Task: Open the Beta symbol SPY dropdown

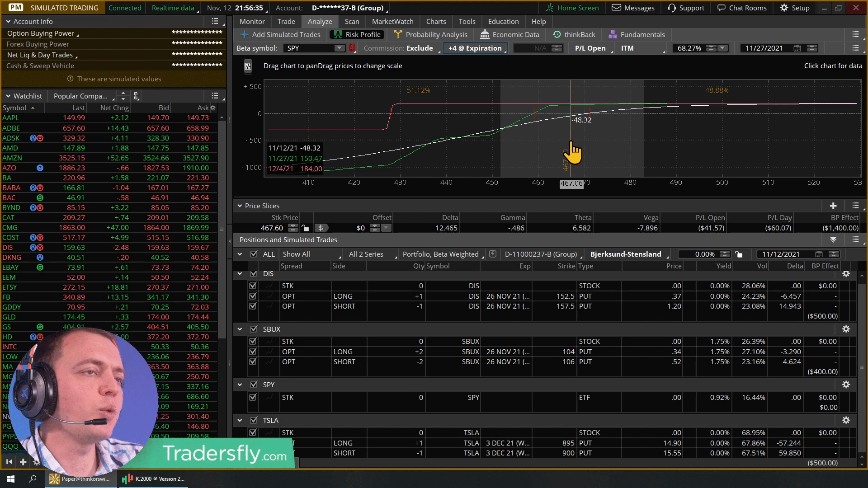Action: (x=339, y=48)
